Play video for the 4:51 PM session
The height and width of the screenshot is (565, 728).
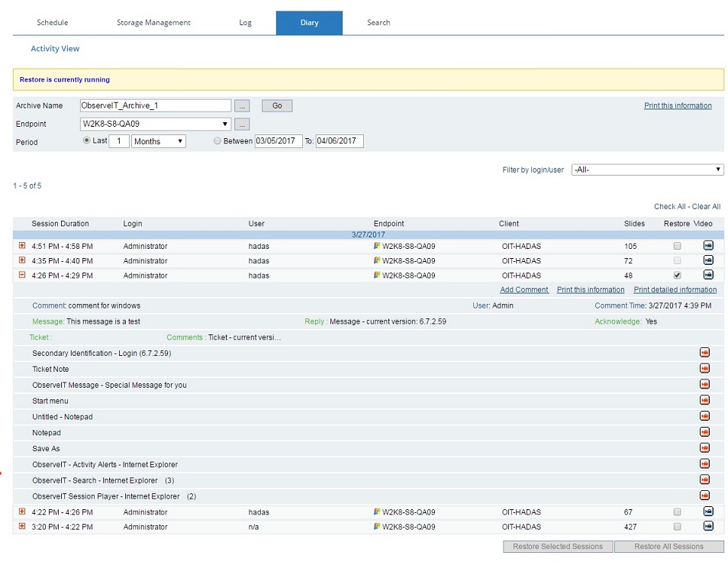(x=708, y=246)
